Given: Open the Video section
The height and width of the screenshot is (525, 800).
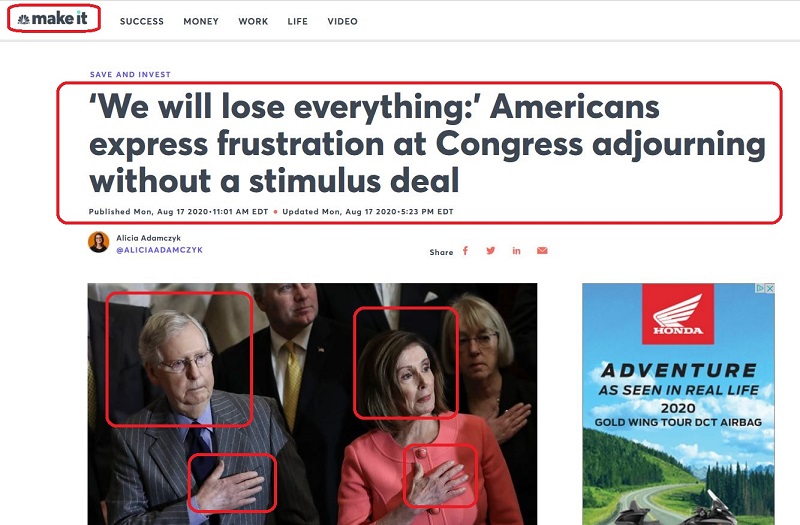Looking at the screenshot, I should pyautogui.click(x=342, y=21).
